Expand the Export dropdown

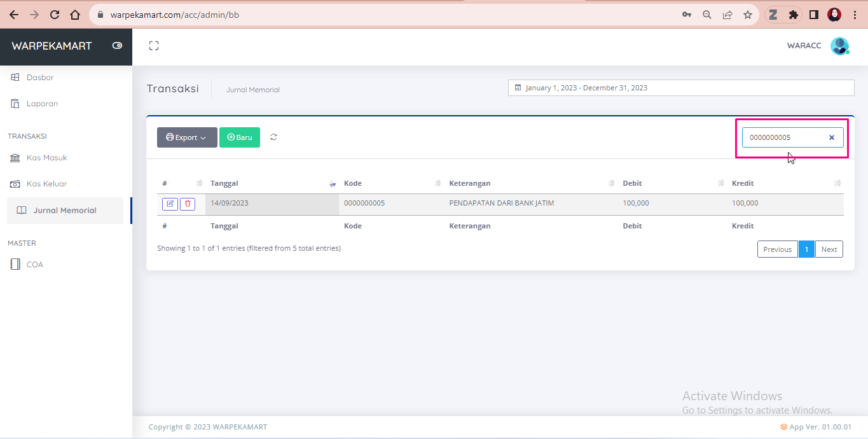[187, 137]
